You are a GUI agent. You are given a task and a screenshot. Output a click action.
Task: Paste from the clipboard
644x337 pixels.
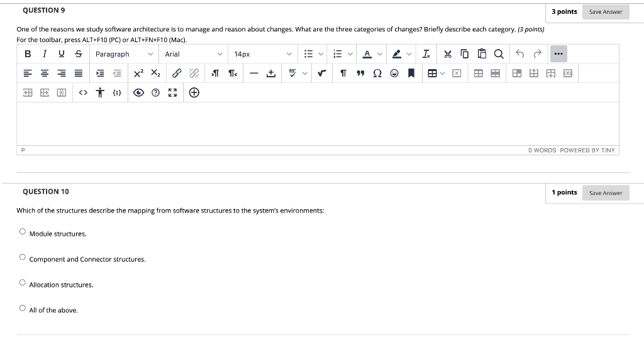click(x=482, y=54)
